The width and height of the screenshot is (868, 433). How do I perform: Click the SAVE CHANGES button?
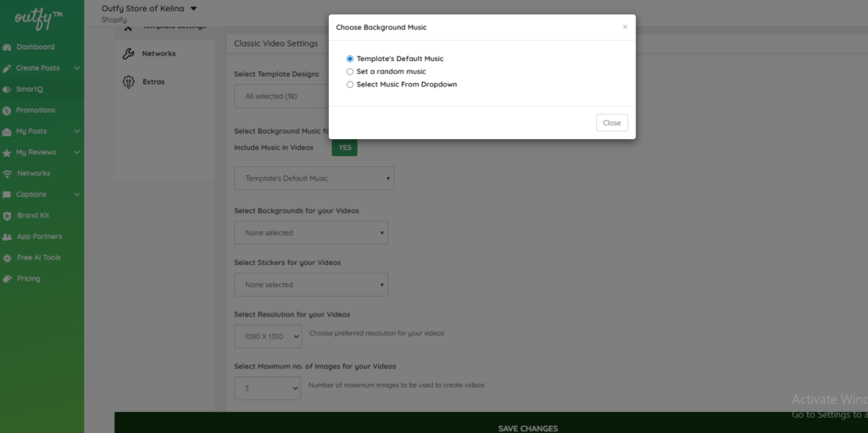pyautogui.click(x=527, y=428)
